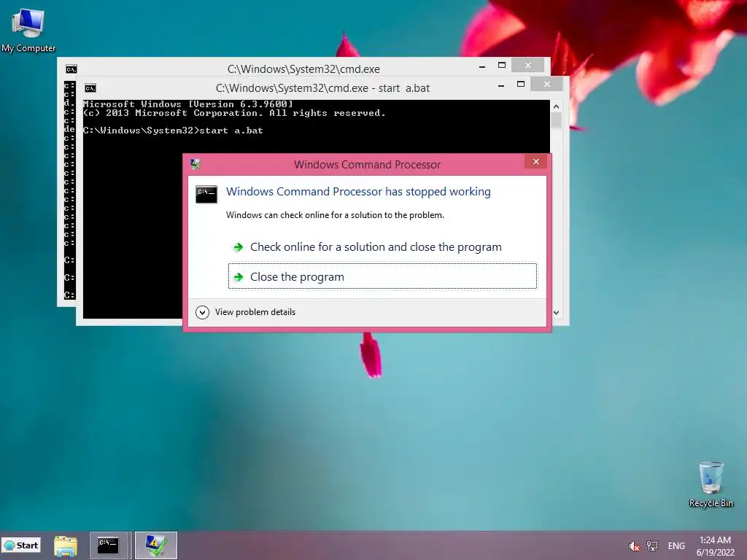Click the 'start a.bat' command line text
The width and height of the screenshot is (747, 560).
coord(231,131)
